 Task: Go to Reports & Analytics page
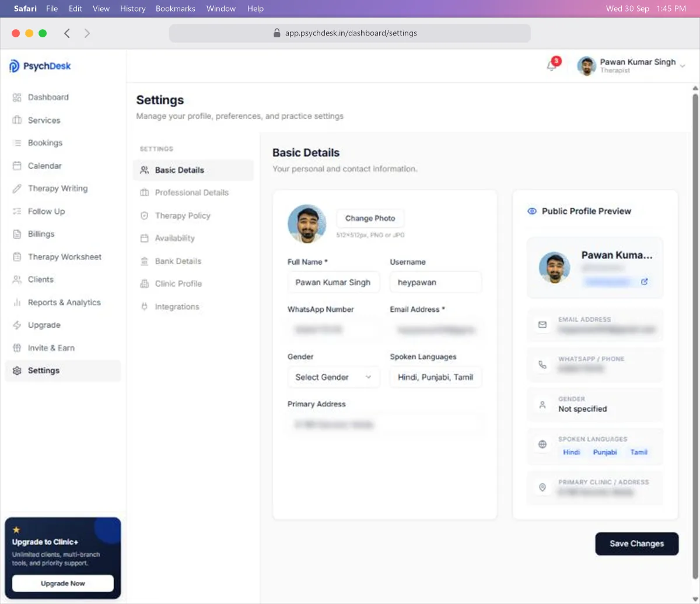[x=63, y=303]
